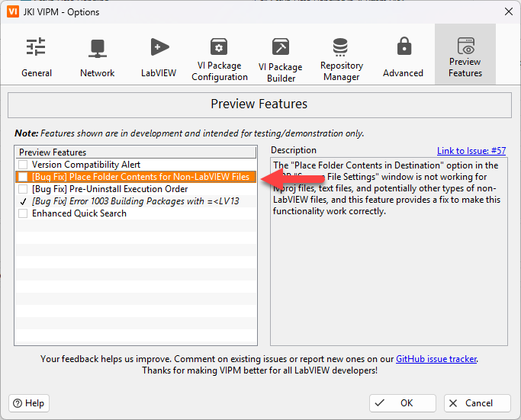
Task: Open the Repository Manager icon
Action: [341, 47]
